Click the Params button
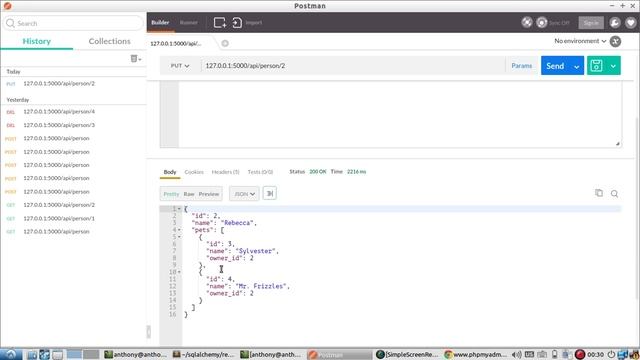The image size is (640, 360). click(522, 66)
